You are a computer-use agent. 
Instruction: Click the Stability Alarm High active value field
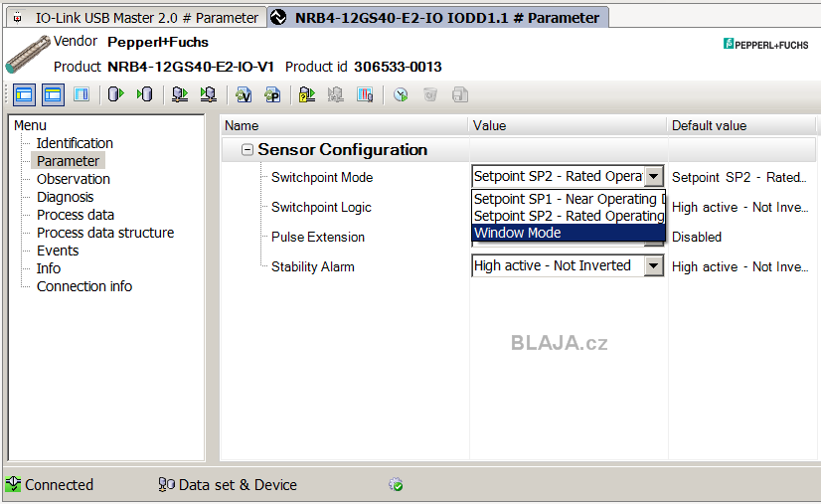click(x=559, y=265)
